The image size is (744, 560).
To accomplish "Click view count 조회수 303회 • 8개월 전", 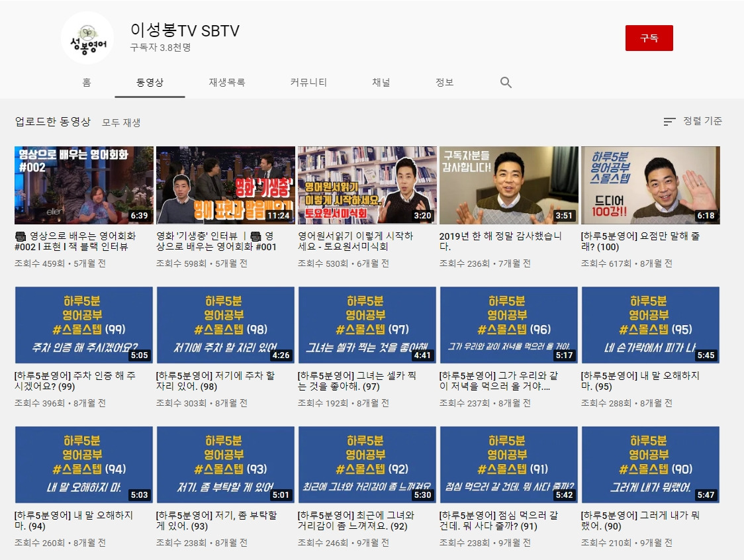I will point(202,403).
